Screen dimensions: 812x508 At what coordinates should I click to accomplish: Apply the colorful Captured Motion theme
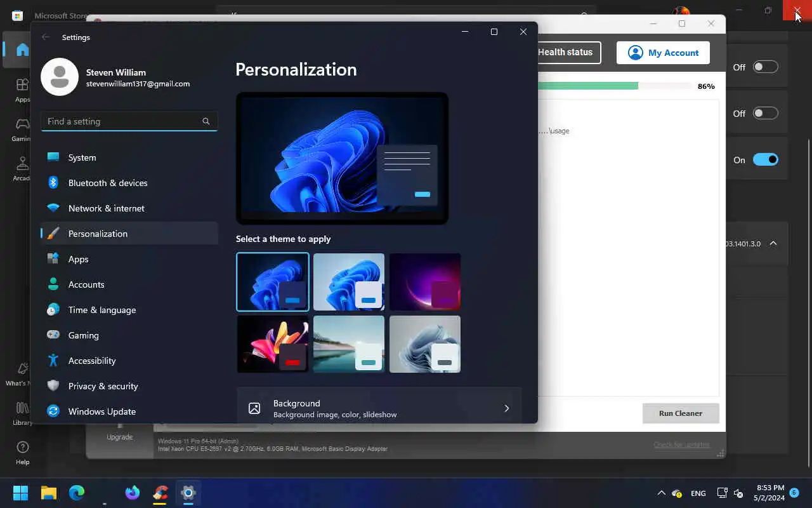[273, 344]
